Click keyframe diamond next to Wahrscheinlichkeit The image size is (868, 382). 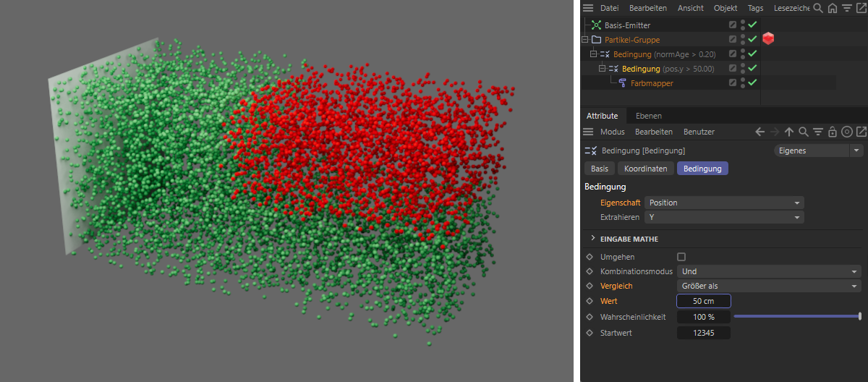(x=590, y=317)
